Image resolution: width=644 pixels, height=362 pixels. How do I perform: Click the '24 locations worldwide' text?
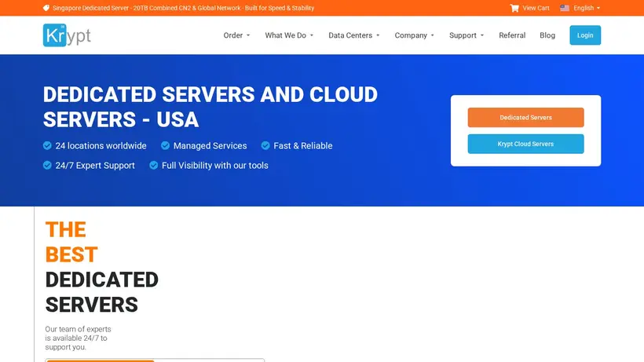click(101, 146)
